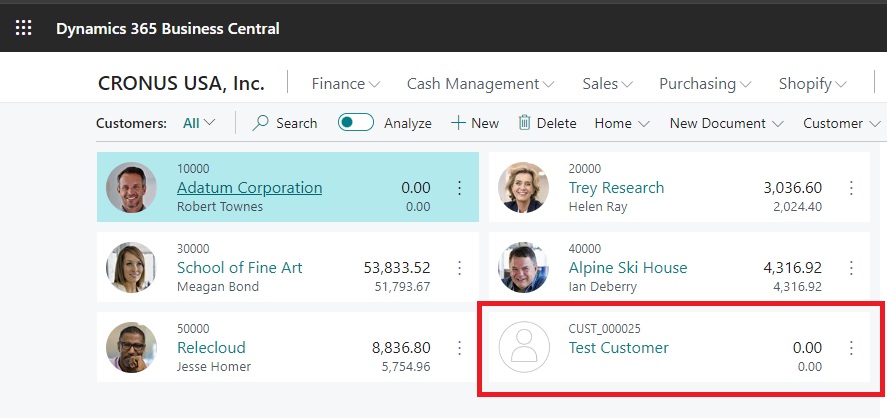This screenshot has height=418, width=887.
Task: Click the Search button label
Action: tap(296, 123)
